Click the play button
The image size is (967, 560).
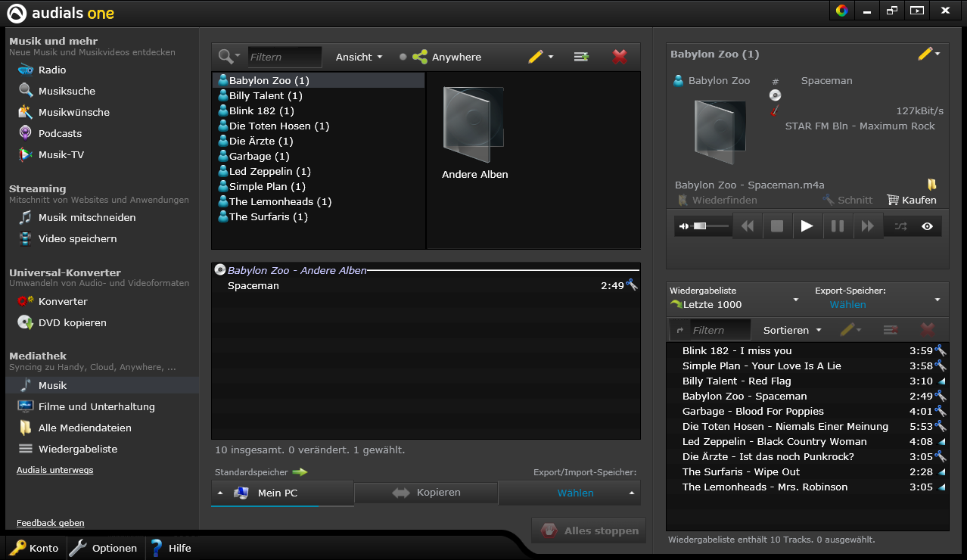click(x=807, y=226)
